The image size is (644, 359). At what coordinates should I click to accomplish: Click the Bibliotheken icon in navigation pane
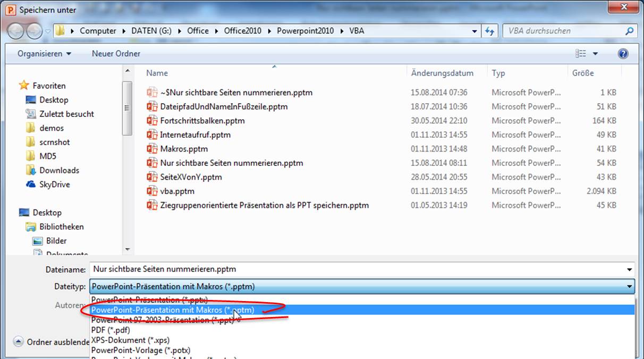(31, 227)
